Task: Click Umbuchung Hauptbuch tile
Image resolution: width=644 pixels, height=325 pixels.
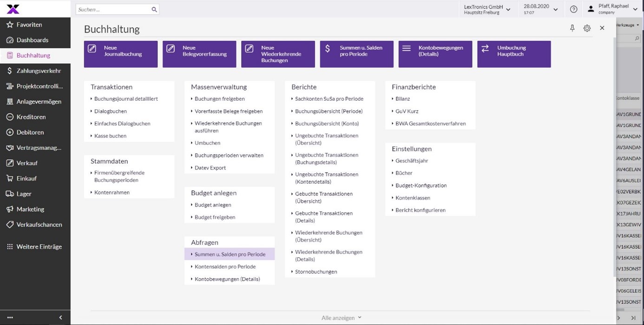Action: 513,54
